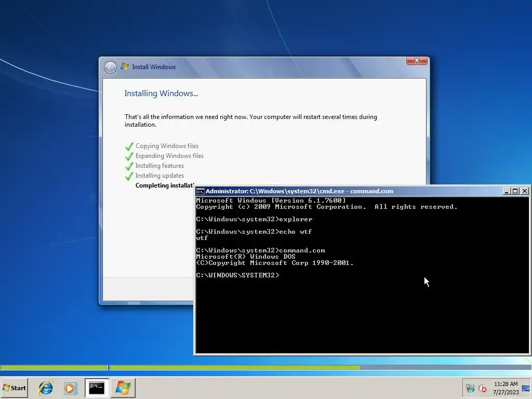This screenshot has height=399, width=532.
Task: Click the 'command.com' command line
Action: (x=261, y=250)
